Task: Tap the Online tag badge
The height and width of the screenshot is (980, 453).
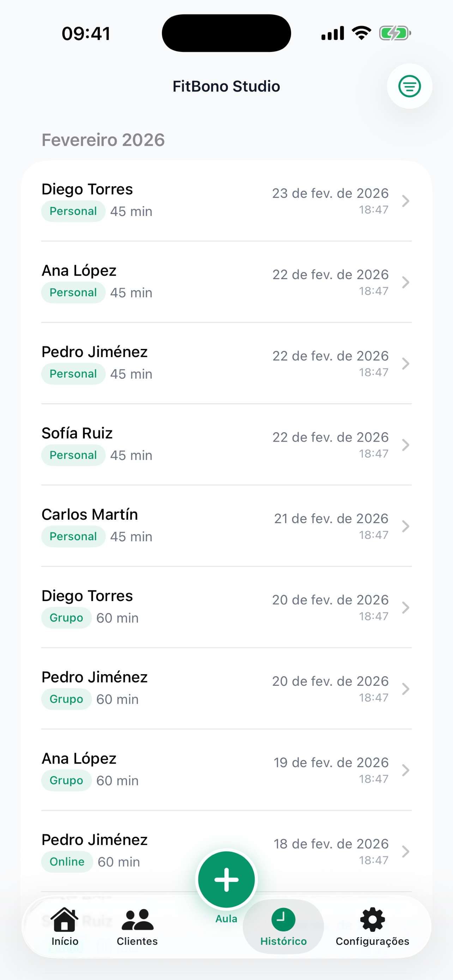Action: pyautogui.click(x=67, y=862)
